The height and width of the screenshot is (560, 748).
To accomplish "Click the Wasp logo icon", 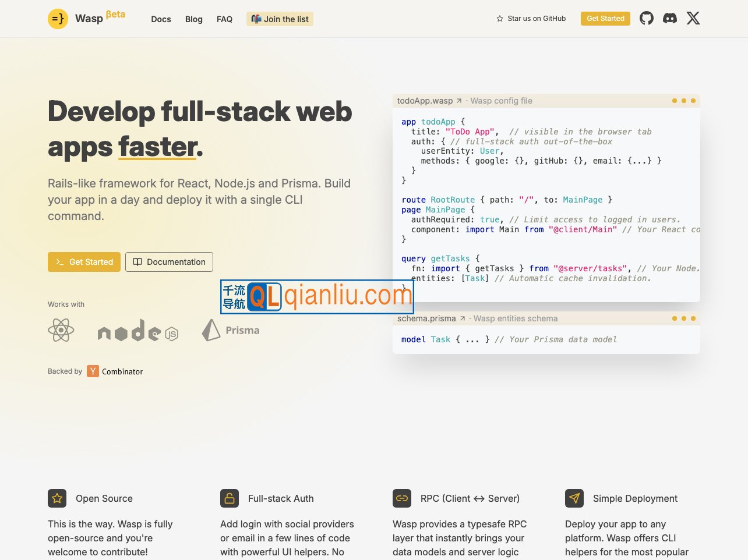I will 58,19.
